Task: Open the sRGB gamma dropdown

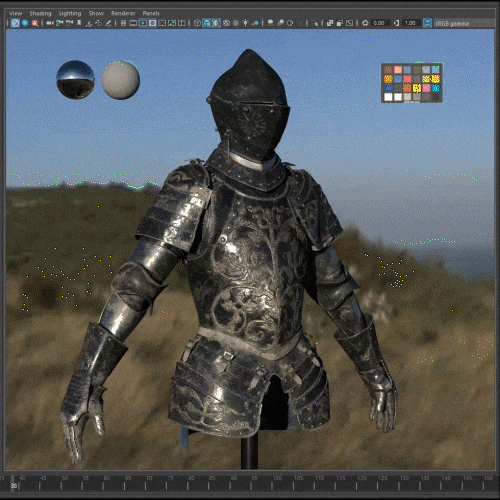Action: [464, 23]
